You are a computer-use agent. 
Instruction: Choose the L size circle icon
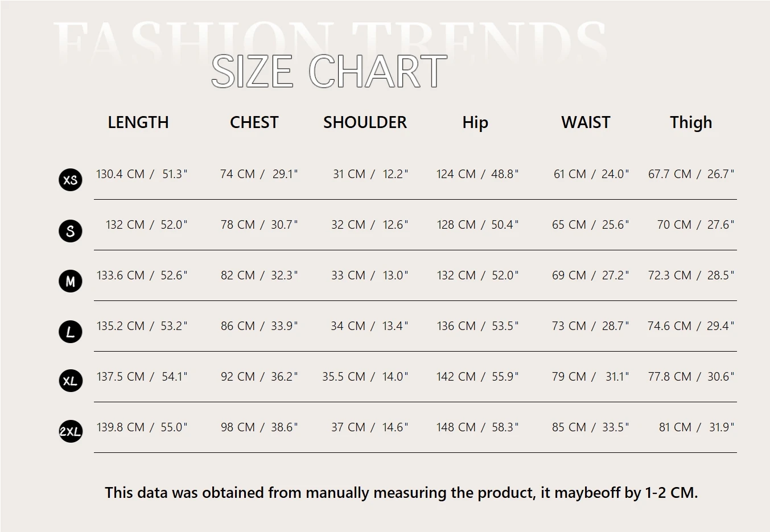pos(71,332)
